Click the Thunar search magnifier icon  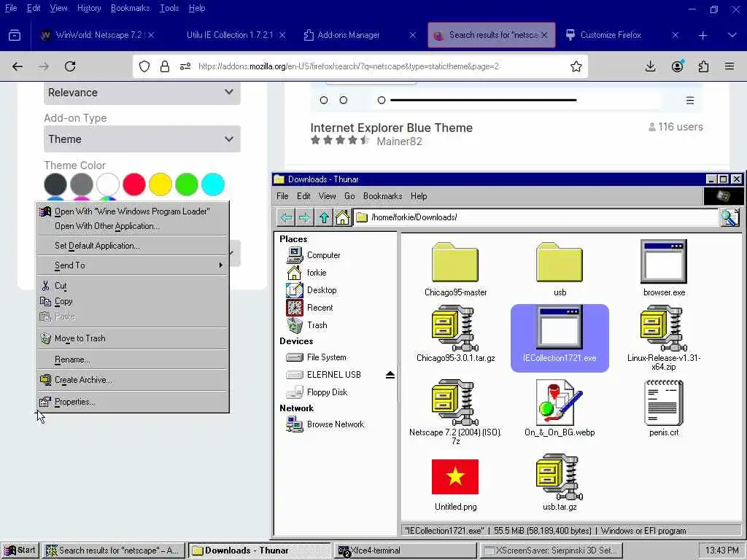click(x=729, y=217)
